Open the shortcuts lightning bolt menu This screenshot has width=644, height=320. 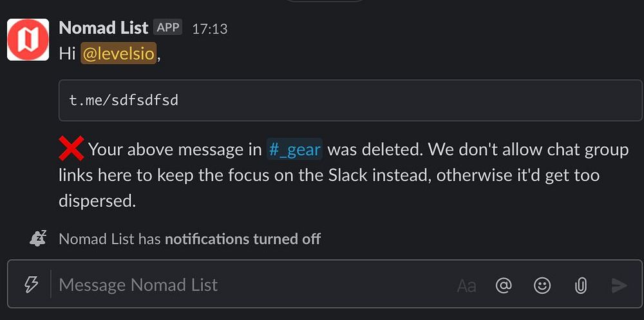coord(31,285)
